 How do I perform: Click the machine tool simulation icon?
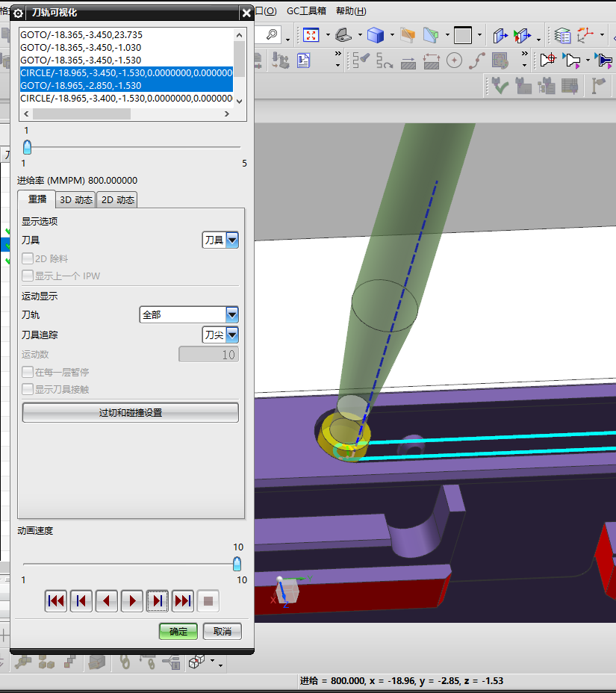pos(280,60)
